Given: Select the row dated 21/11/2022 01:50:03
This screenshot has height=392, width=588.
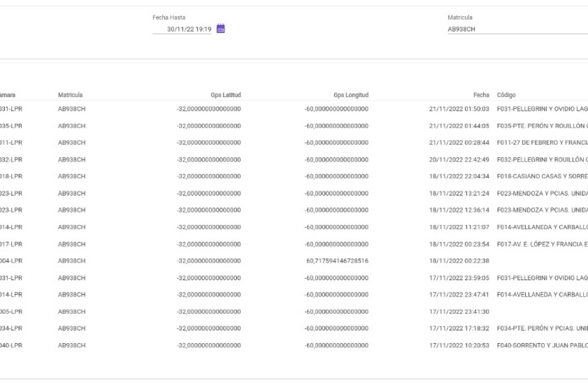Looking at the screenshot, I should pos(459,109).
